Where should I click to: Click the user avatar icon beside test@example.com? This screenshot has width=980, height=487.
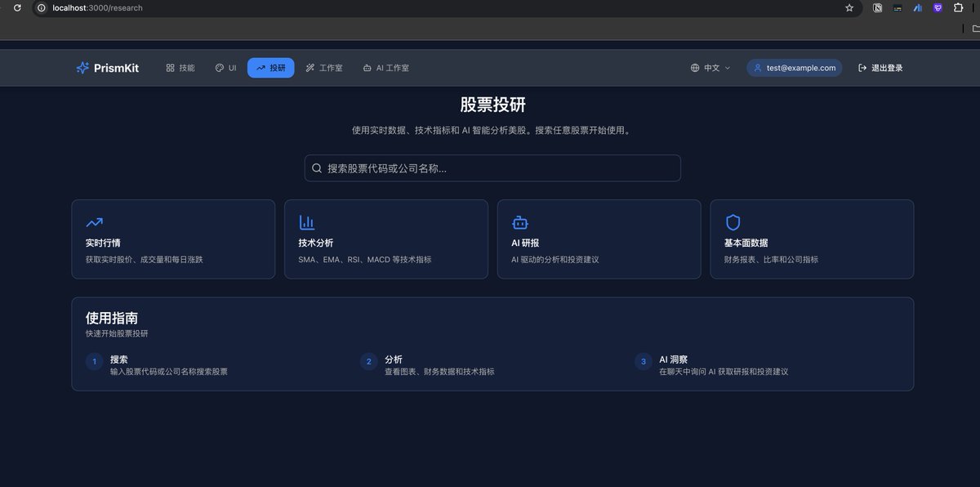[x=758, y=68]
